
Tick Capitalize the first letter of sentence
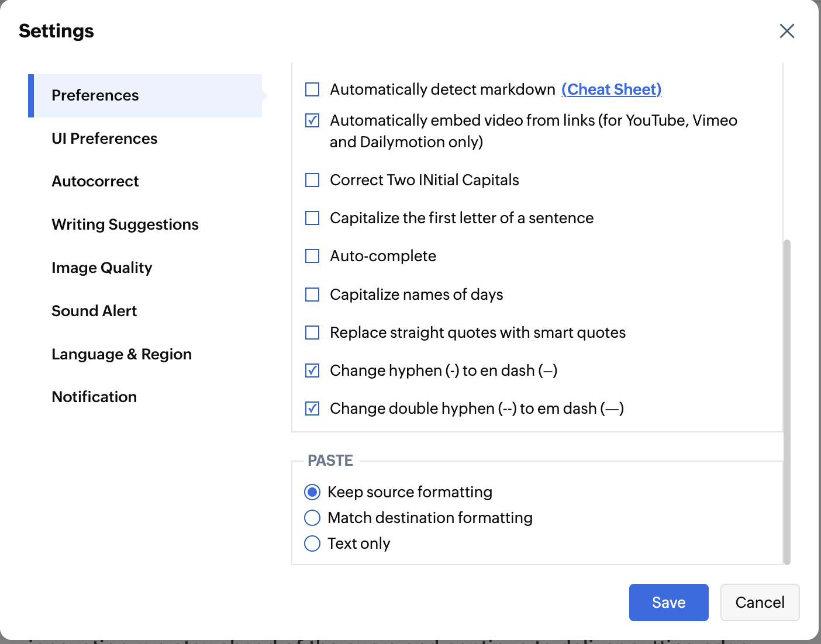tap(313, 218)
